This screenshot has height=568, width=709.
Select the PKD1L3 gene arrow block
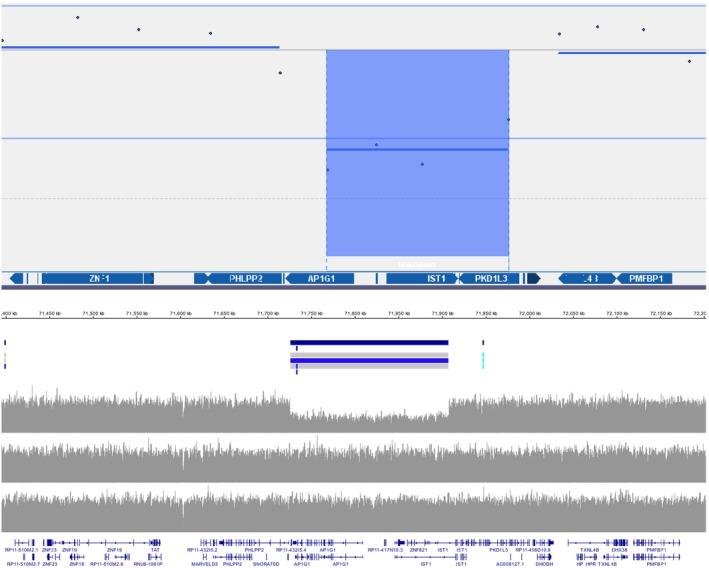tap(490, 279)
